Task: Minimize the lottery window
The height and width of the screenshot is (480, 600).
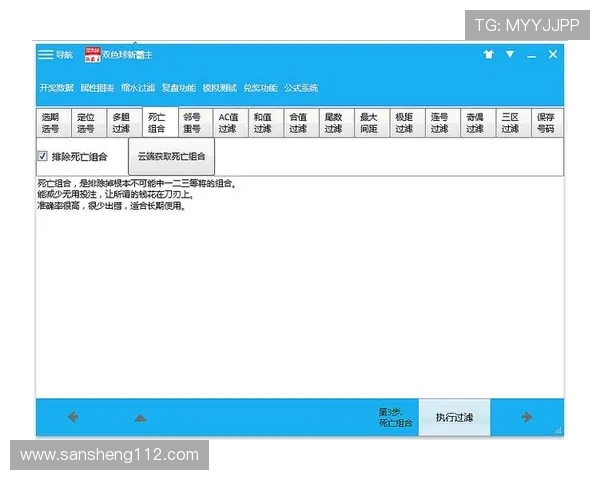Action: coord(531,57)
